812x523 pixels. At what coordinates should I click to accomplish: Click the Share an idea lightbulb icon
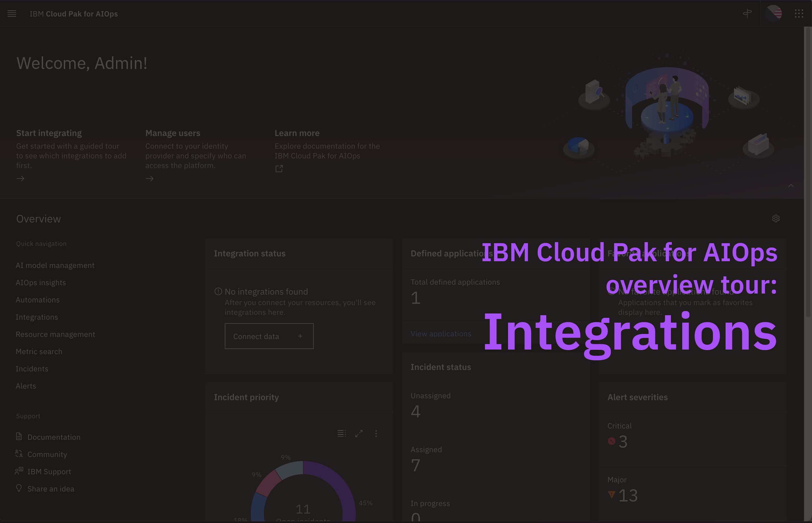(x=19, y=488)
